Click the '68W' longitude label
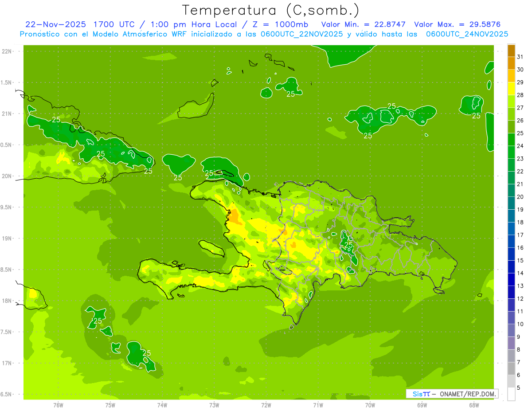This screenshot has height=411, width=532. [x=474, y=405]
